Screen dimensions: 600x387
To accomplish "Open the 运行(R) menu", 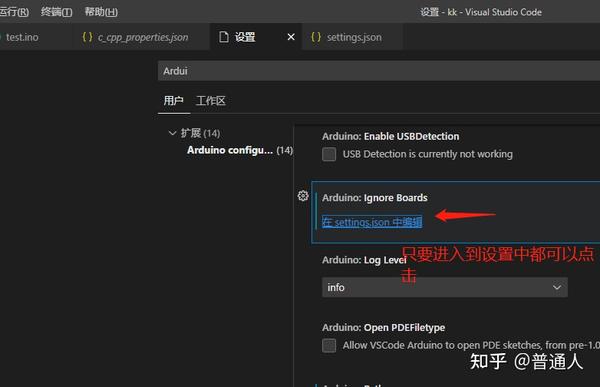I will click(14, 12).
